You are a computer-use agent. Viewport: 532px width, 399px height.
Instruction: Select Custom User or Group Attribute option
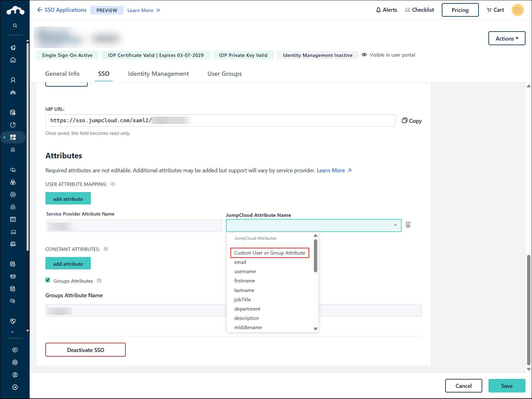tap(270, 253)
